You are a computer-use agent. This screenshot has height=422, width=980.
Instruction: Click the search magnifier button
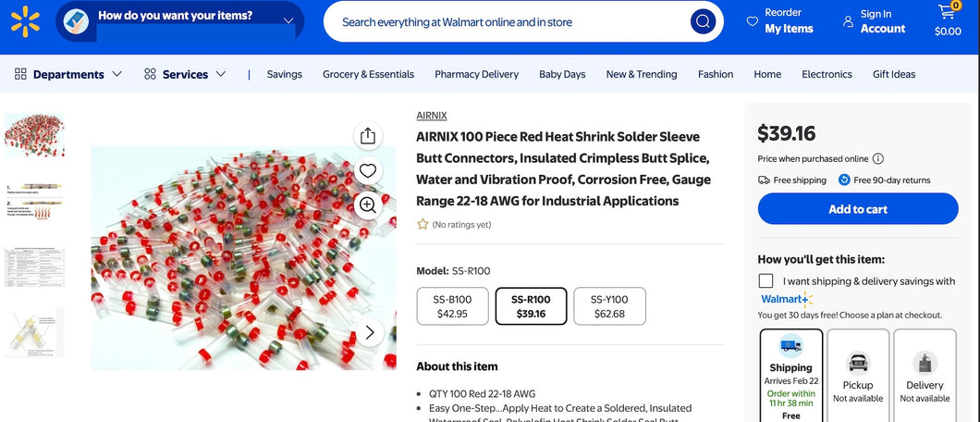703,21
